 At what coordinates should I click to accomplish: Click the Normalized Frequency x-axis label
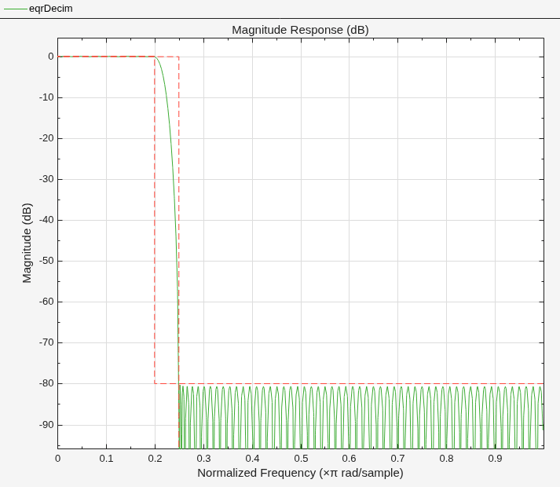[x=300, y=473]
